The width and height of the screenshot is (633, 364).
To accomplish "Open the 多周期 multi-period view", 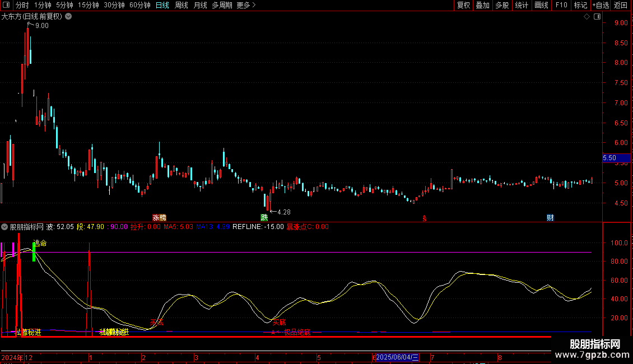I will [222, 5].
